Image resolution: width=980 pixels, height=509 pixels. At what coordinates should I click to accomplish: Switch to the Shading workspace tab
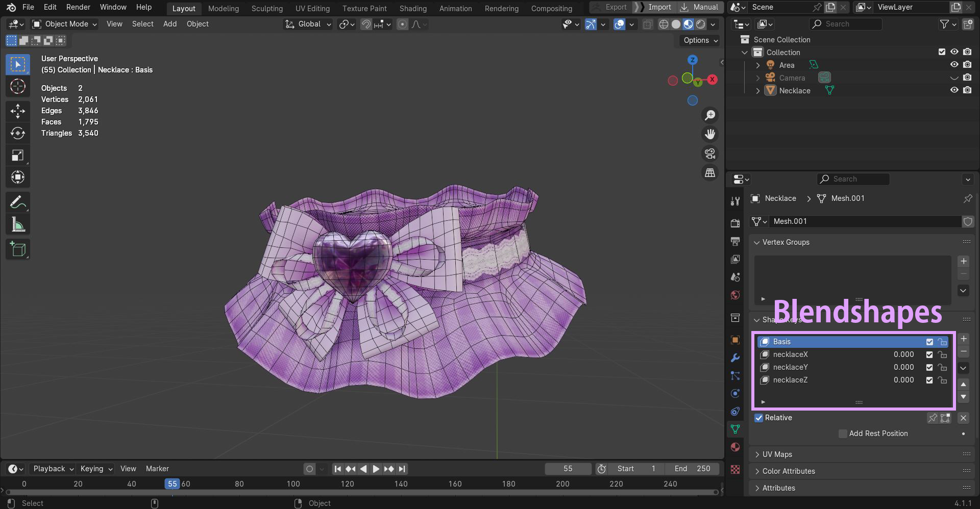(413, 8)
